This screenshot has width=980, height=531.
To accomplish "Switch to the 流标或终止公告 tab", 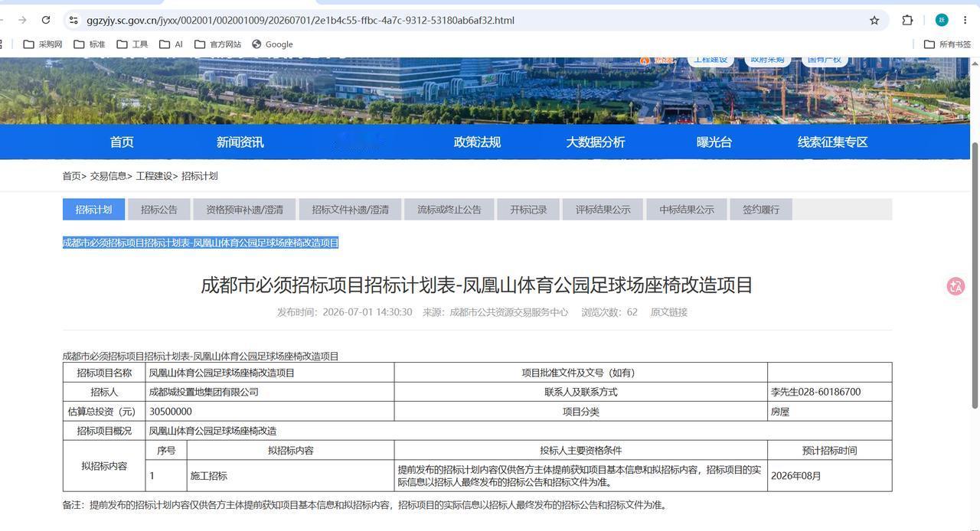I will point(449,210).
